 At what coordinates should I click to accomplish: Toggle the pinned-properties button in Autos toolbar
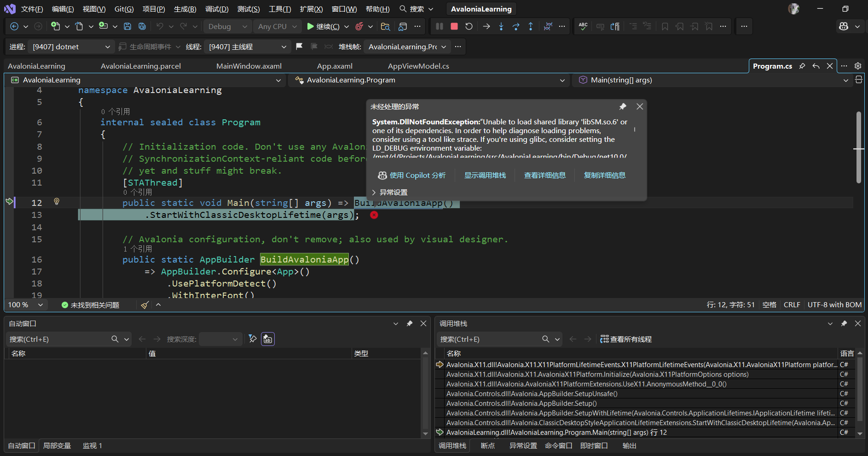[x=267, y=339]
